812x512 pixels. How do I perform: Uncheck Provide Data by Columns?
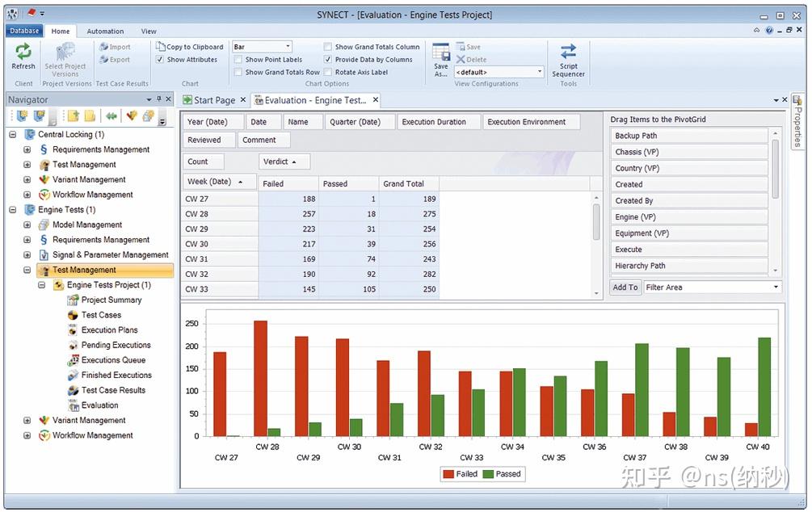click(x=328, y=60)
